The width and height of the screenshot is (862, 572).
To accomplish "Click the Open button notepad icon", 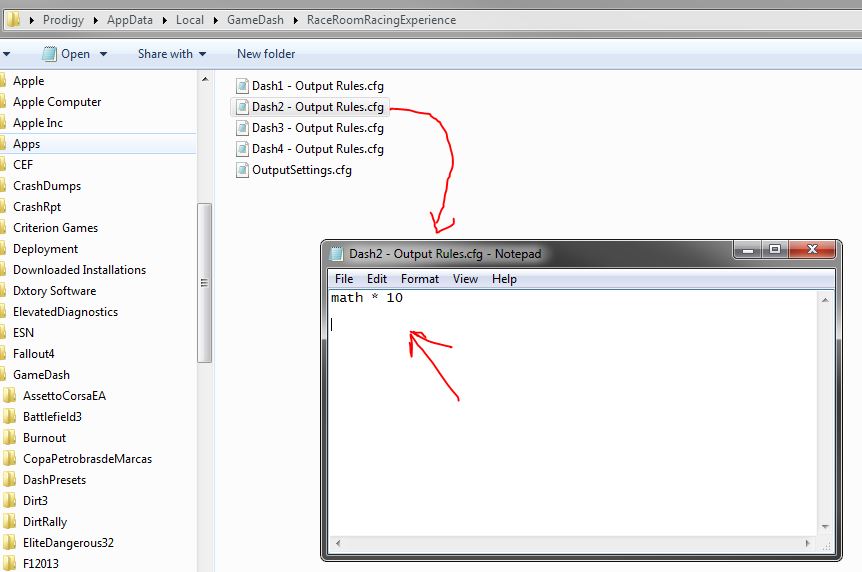I will coord(49,54).
